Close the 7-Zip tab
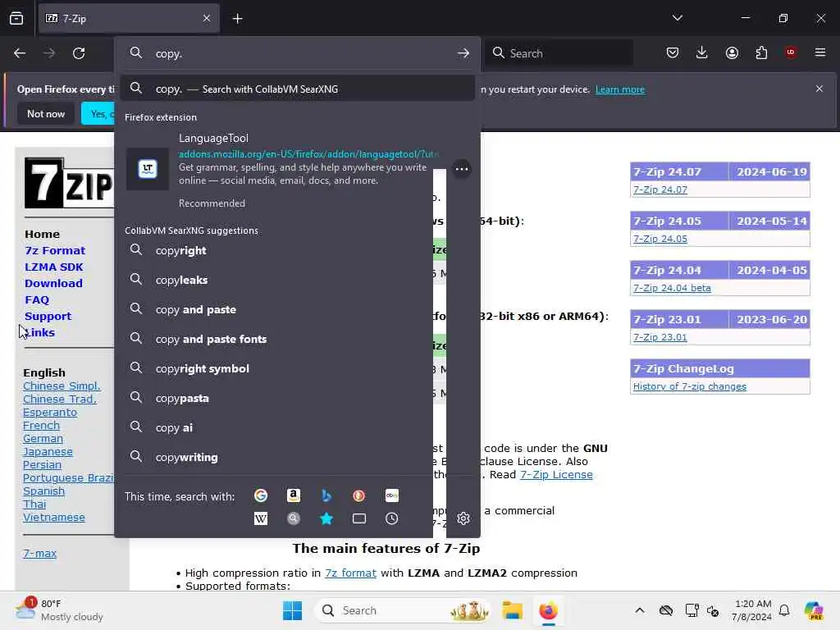Screen dimensions: 840x630 207,18
